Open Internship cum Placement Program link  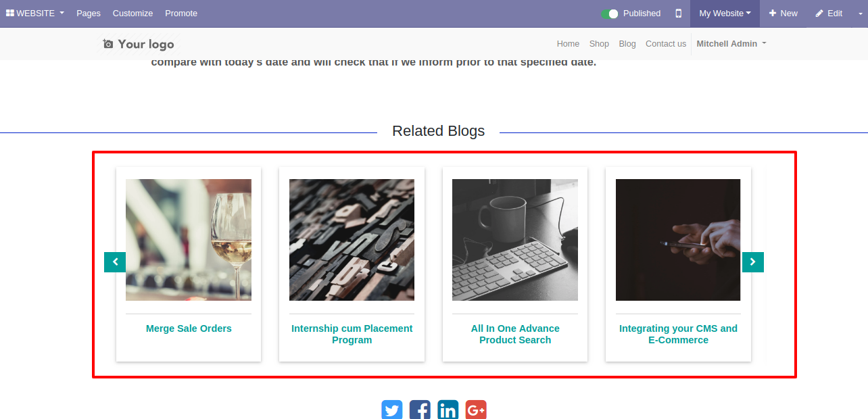tap(352, 334)
